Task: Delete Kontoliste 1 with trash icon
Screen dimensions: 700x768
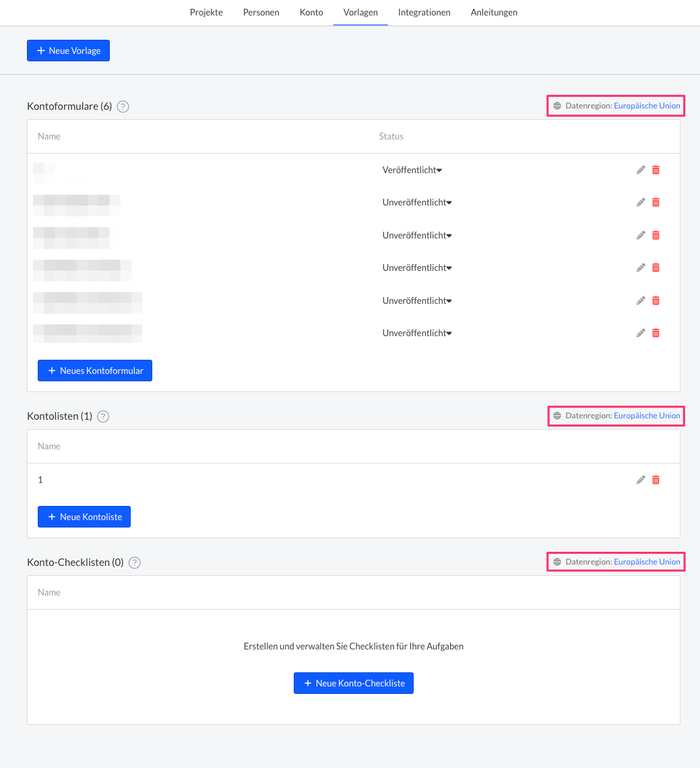Action: pos(656,480)
